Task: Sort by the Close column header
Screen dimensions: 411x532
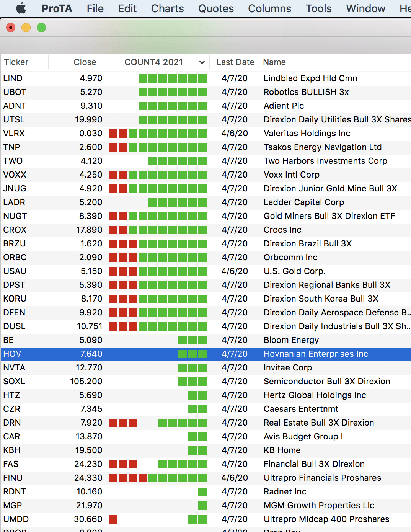Action: pyautogui.click(x=85, y=62)
